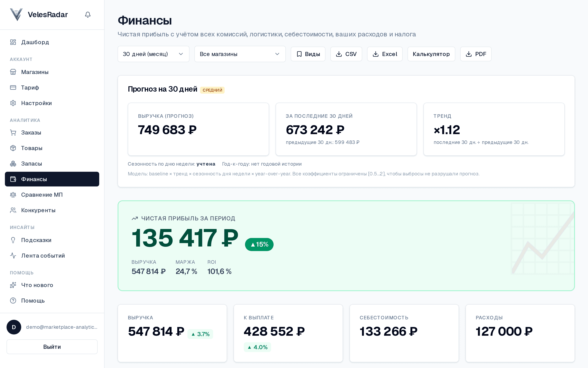Click the Финансы wallet icon
This screenshot has height=368, width=588.
click(x=13, y=179)
